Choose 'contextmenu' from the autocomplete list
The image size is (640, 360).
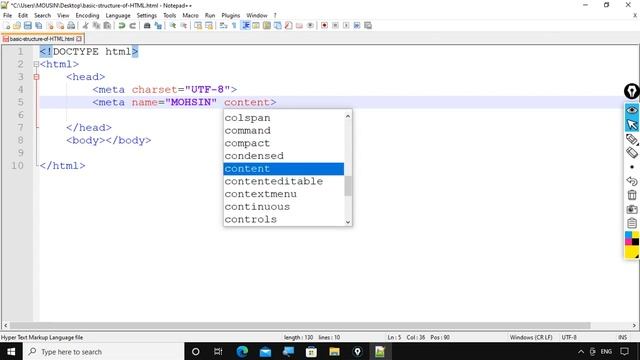284,194
